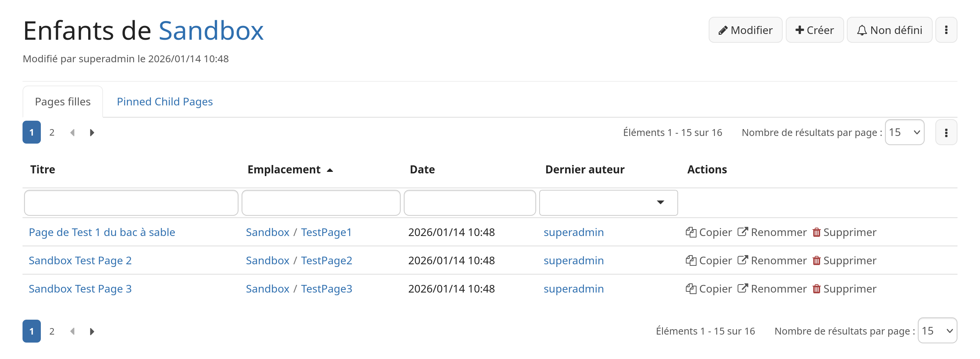Screen dimensions: 980x359
Task: Open the Dernier auteur filter dropdown
Action: coord(608,202)
